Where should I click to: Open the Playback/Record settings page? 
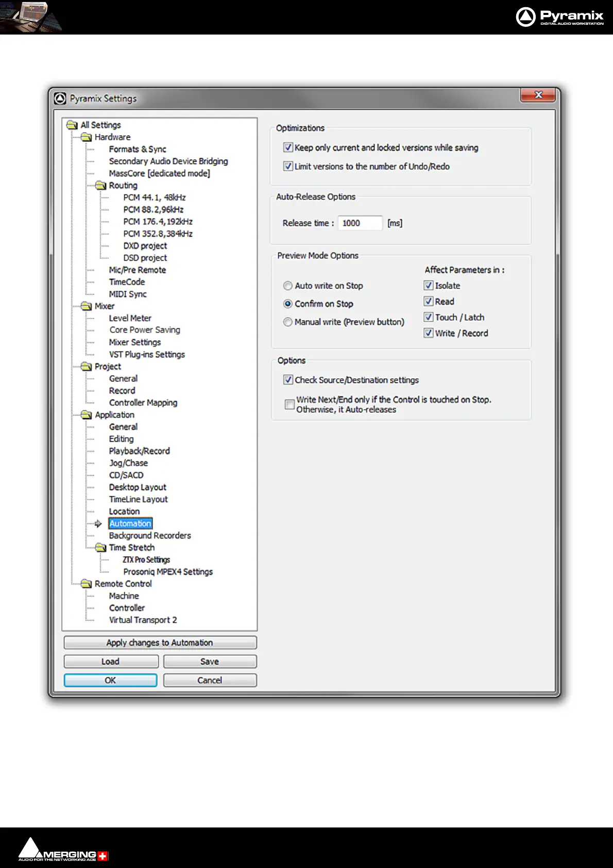click(139, 451)
